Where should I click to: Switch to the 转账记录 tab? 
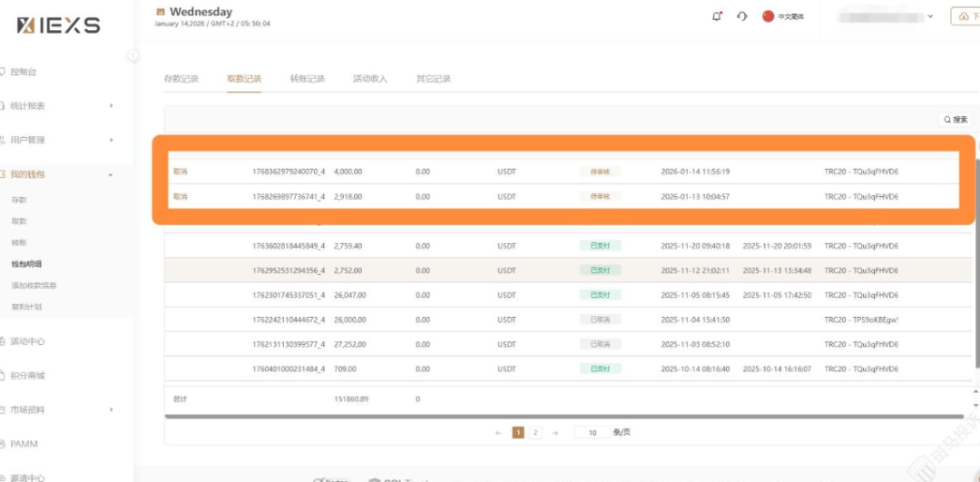point(307,79)
